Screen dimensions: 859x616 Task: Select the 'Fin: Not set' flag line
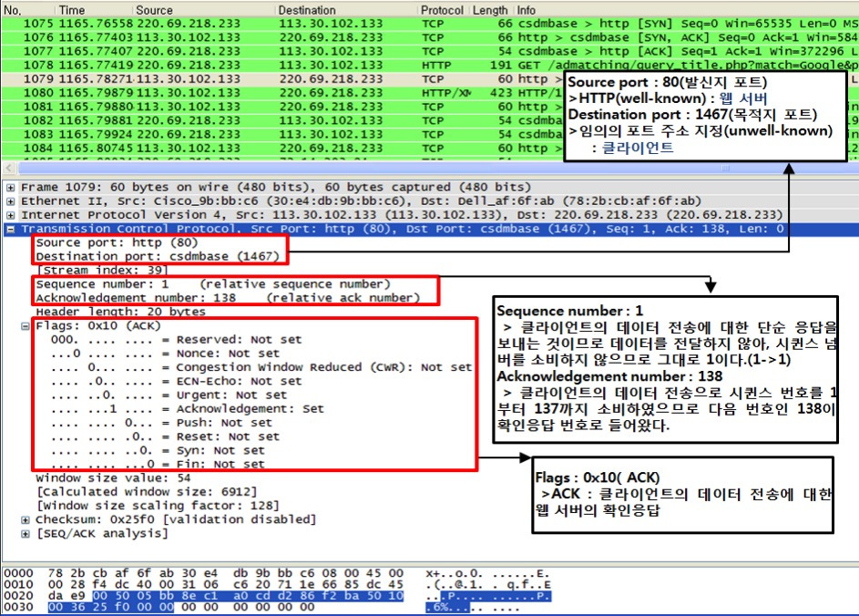(x=158, y=464)
